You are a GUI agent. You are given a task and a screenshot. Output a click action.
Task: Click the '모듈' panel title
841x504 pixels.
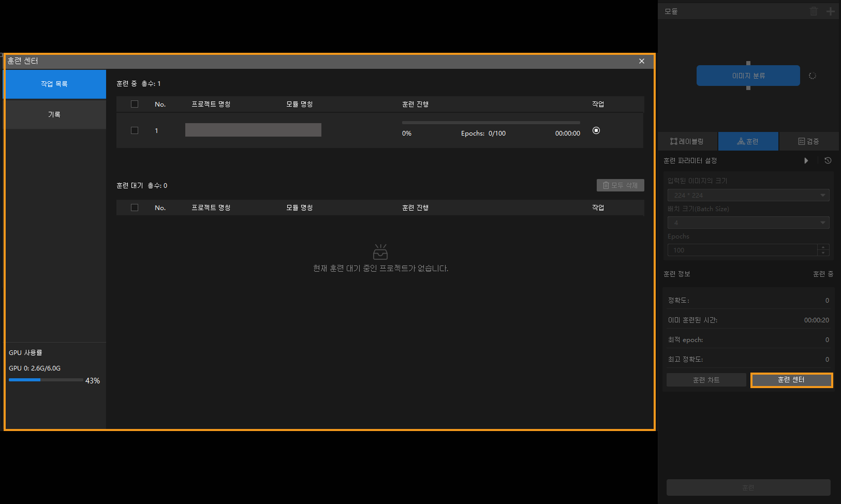tap(671, 11)
